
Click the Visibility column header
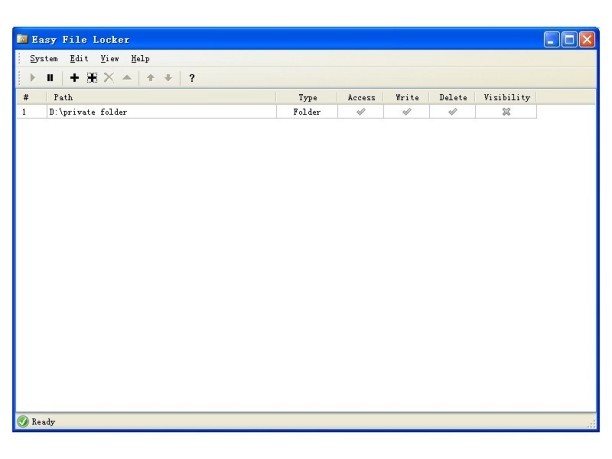coord(506,97)
